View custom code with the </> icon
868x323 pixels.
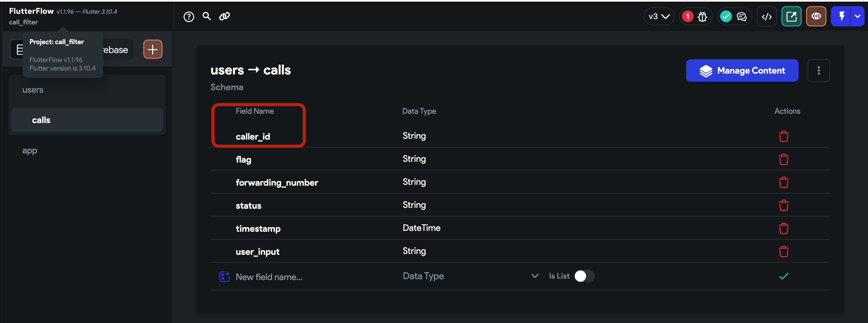pyautogui.click(x=767, y=16)
